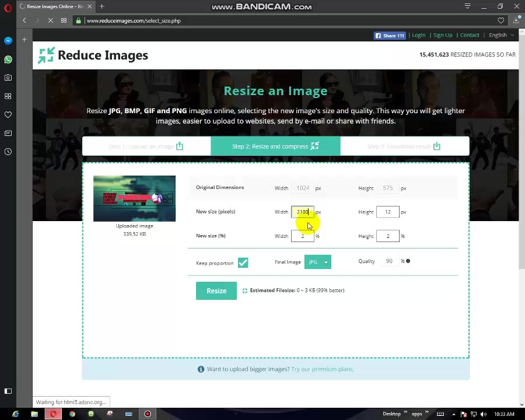Click the plus icon below the sidebar top
This screenshot has height=420, width=525.
[24, 40]
